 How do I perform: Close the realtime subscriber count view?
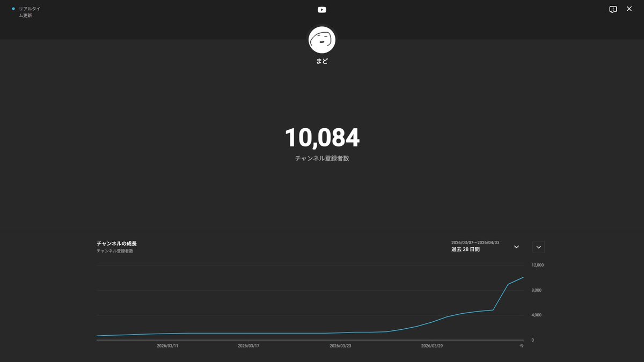tap(630, 9)
